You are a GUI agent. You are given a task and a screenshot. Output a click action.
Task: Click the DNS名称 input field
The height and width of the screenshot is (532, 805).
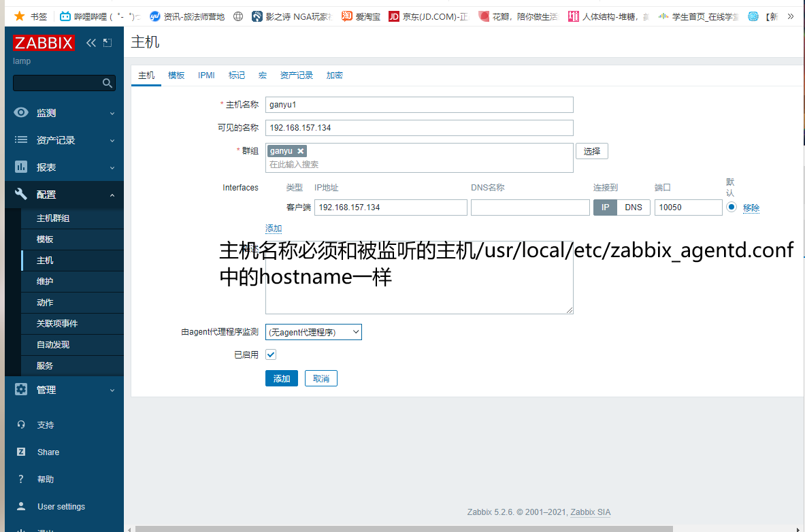coord(530,207)
